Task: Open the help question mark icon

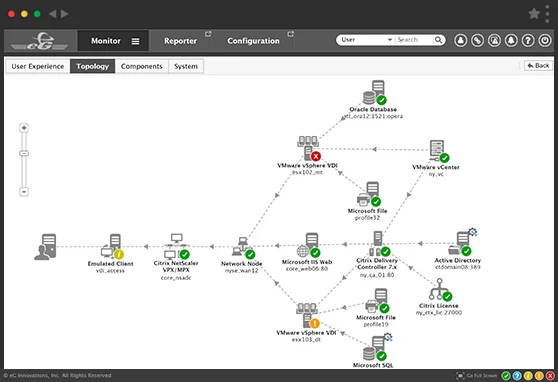Action: point(528,40)
